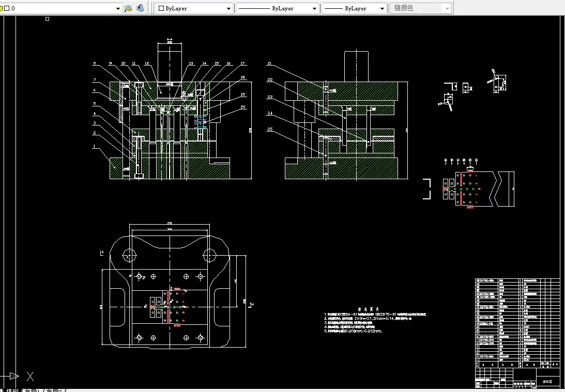This screenshot has height=392, width=565.
Task: Select the small grip square near top-left of canvas
Action: click(47, 19)
